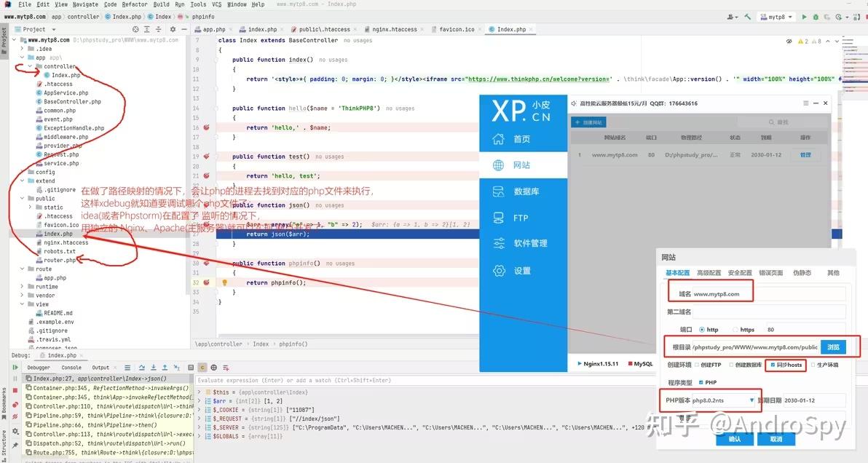Open the Refactor menu in menu bar
This screenshot has height=463, width=868.
point(134,4)
